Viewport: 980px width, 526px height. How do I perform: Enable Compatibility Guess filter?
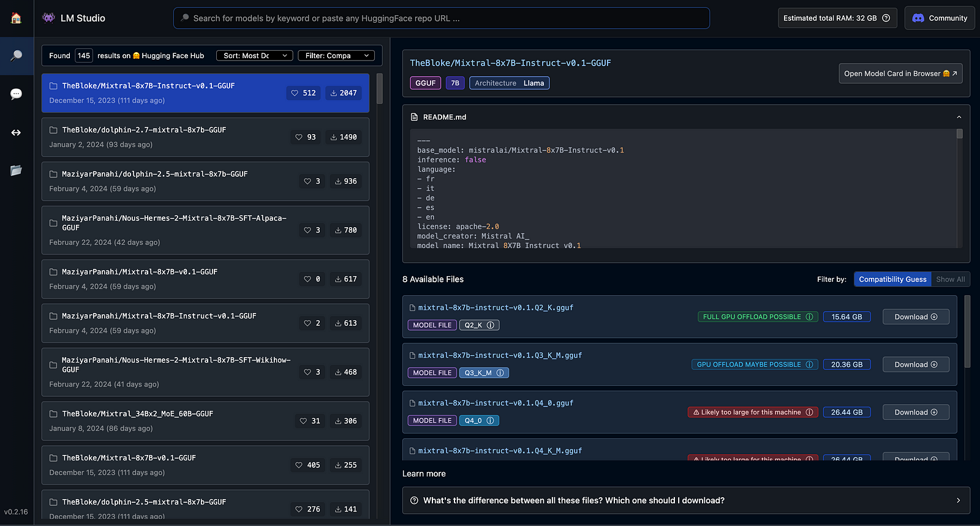tap(892, 279)
